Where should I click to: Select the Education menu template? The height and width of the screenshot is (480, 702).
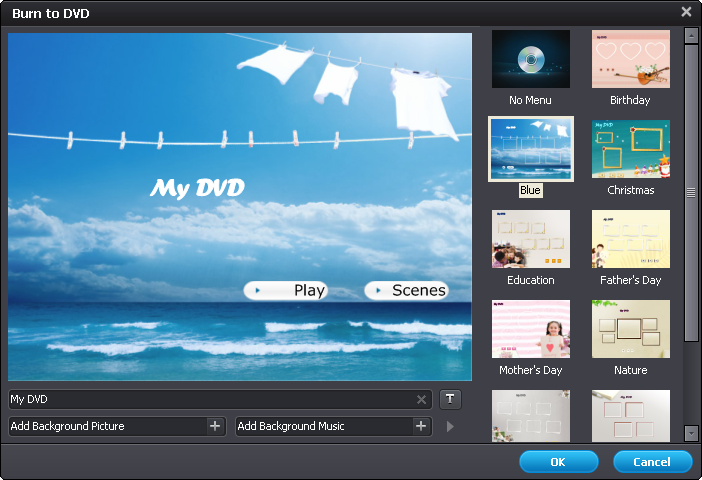coord(530,239)
